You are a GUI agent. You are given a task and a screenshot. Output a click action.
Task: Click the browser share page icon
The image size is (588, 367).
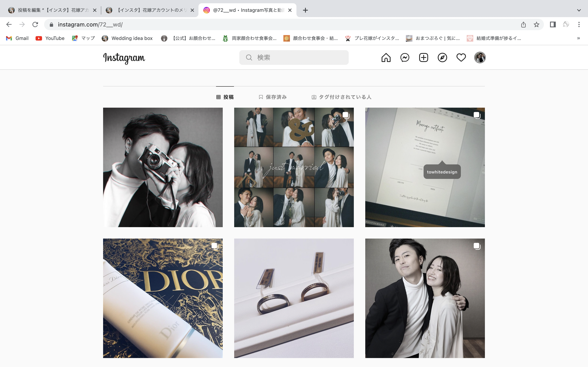pyautogui.click(x=523, y=24)
